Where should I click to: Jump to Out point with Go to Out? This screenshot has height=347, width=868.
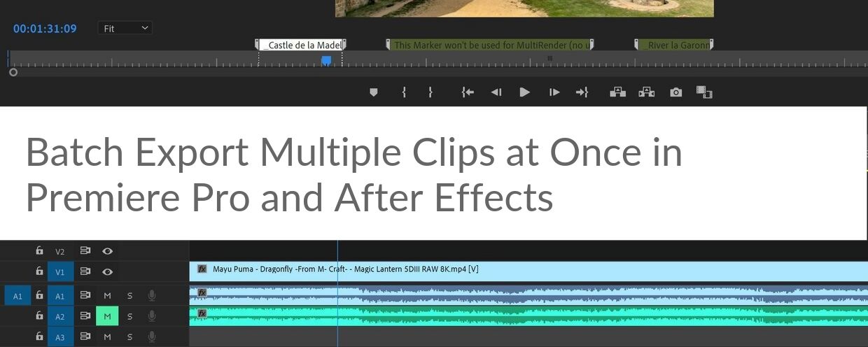pos(582,92)
